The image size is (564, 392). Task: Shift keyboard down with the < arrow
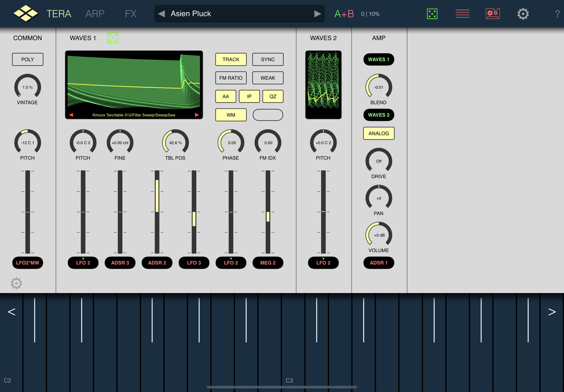pyautogui.click(x=11, y=312)
